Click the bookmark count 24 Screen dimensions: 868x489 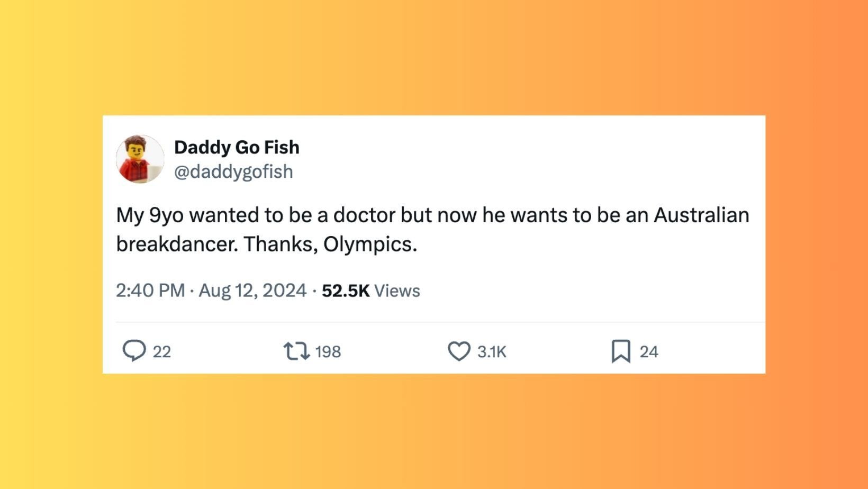coord(648,352)
